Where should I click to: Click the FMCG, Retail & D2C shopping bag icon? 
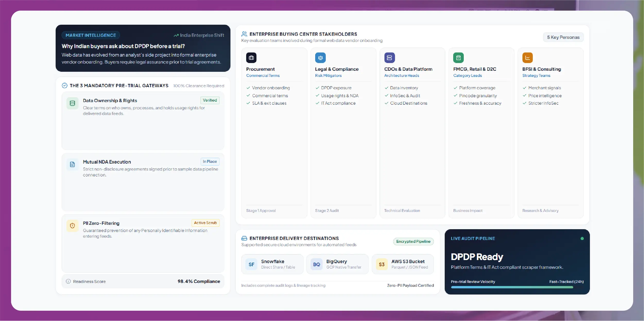[x=458, y=58]
